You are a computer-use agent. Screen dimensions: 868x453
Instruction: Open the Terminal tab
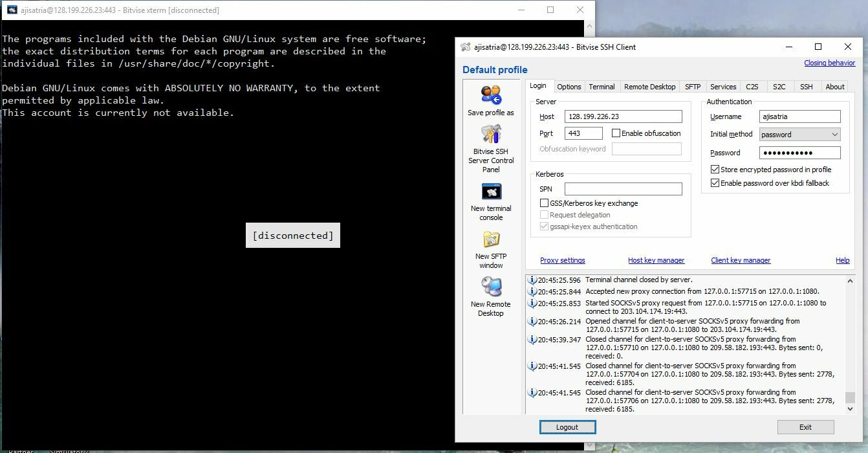point(602,87)
